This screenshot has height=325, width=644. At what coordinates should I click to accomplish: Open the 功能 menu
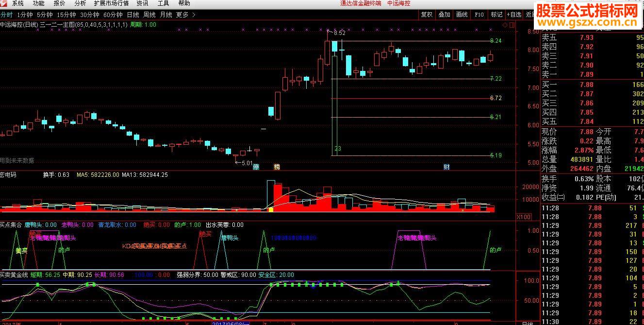[38, 3]
